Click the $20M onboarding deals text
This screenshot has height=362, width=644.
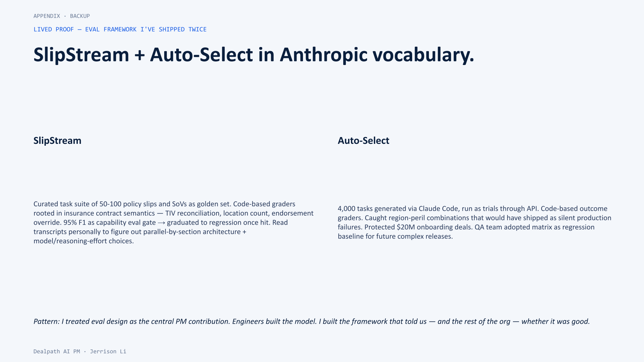click(433, 227)
